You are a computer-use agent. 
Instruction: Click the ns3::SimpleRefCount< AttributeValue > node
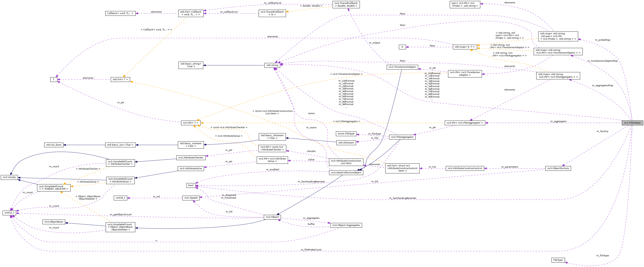(120, 180)
